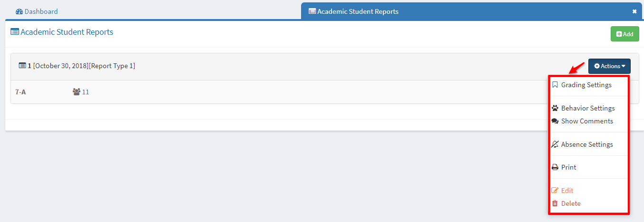Click the list icon beside report 1
Viewport: 644px width, 222px height.
tap(22, 66)
